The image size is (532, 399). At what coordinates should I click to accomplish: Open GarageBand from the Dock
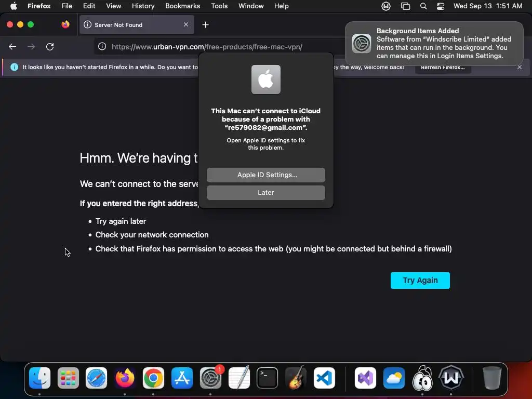click(296, 378)
